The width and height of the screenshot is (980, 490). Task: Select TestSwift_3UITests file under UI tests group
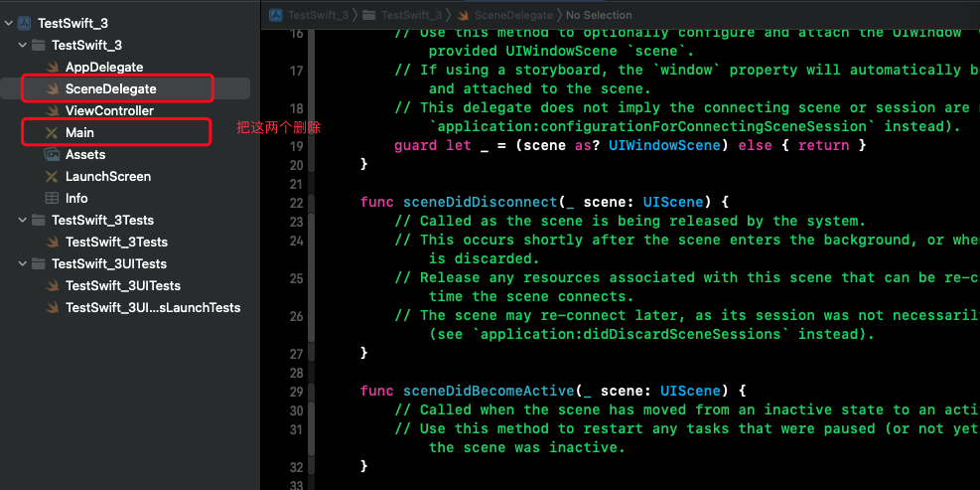coord(125,285)
